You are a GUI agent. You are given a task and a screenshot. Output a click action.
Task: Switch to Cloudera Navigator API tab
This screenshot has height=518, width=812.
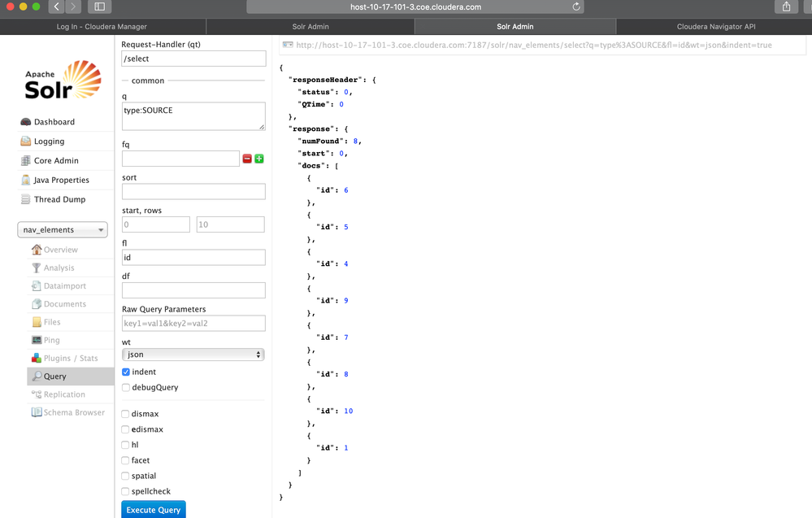pos(715,26)
